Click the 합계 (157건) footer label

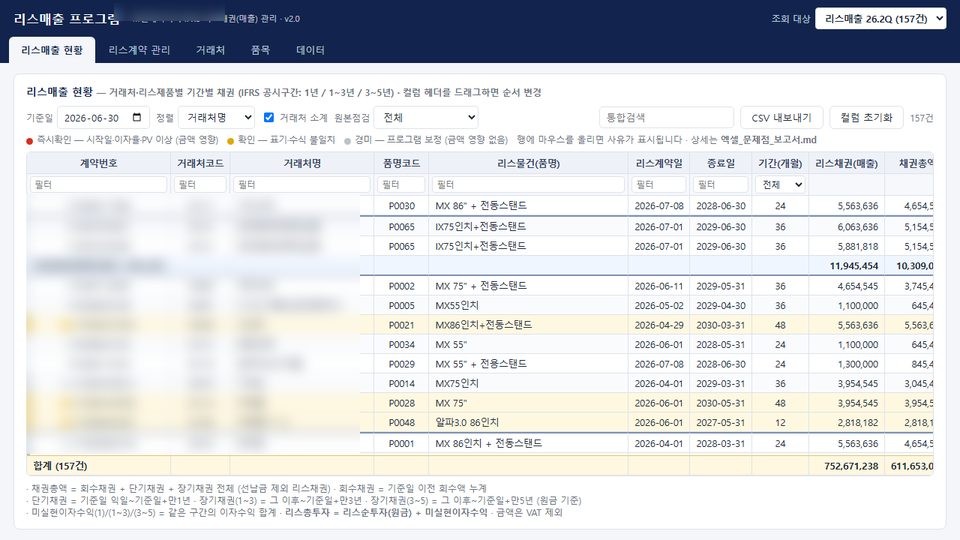60,466
